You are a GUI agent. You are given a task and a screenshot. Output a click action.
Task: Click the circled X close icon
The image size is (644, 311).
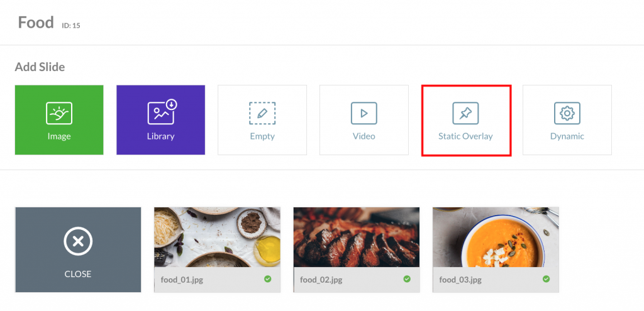78,242
